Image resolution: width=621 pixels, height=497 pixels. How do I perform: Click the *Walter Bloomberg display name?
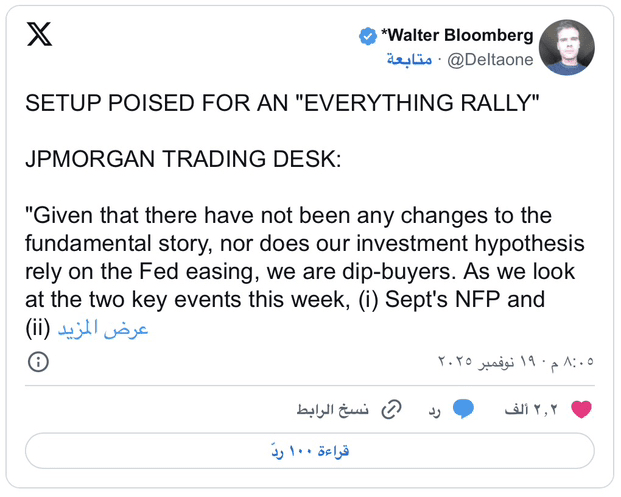(457, 36)
